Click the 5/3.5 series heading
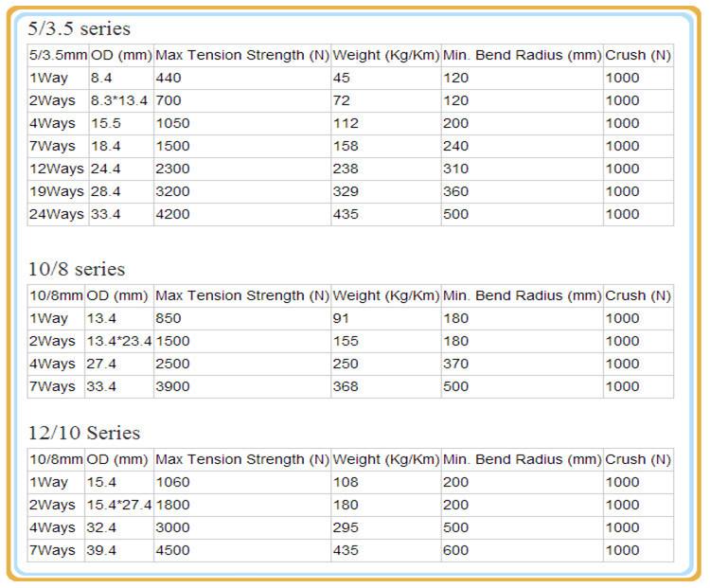The image size is (710, 588). click(79, 28)
